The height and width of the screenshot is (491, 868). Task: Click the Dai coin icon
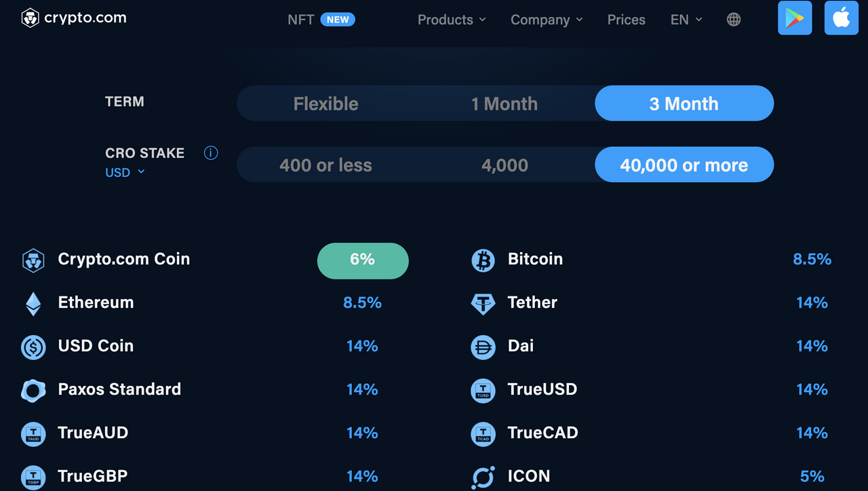click(484, 347)
